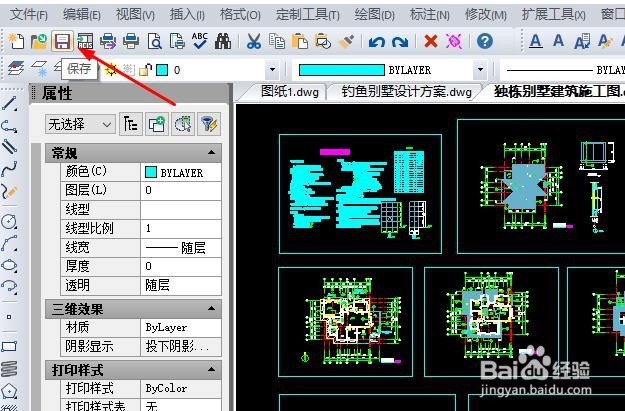The width and height of the screenshot is (625, 411).
Task: Click the ACIS export toolbar icon
Action: point(85,41)
